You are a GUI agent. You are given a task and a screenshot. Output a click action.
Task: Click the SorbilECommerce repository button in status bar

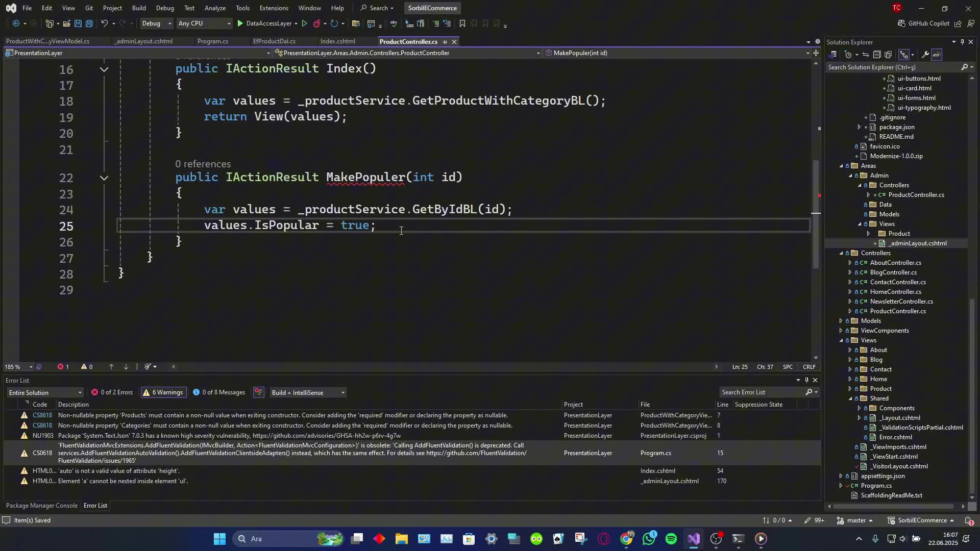pos(922,520)
